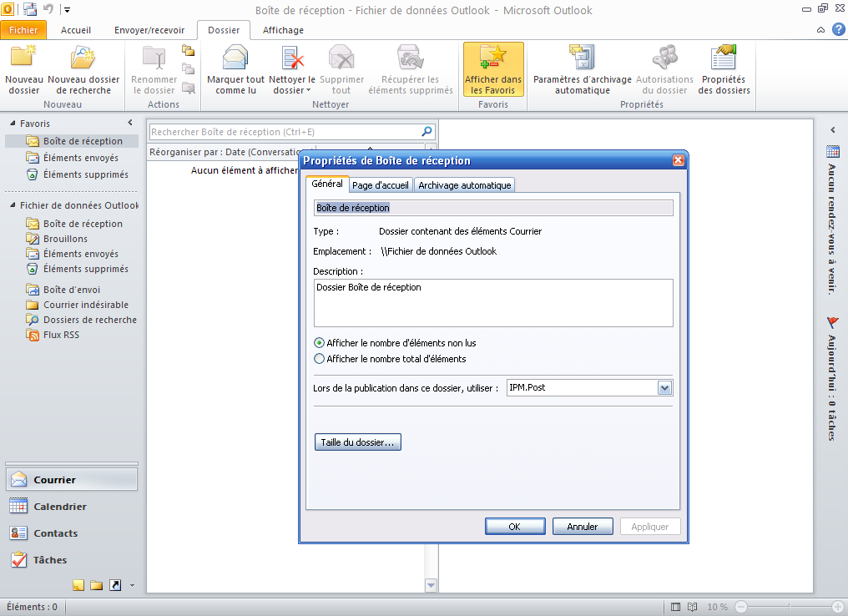The width and height of the screenshot is (848, 616).
Task: Minimize the ribbon arrow
Action: (821, 30)
